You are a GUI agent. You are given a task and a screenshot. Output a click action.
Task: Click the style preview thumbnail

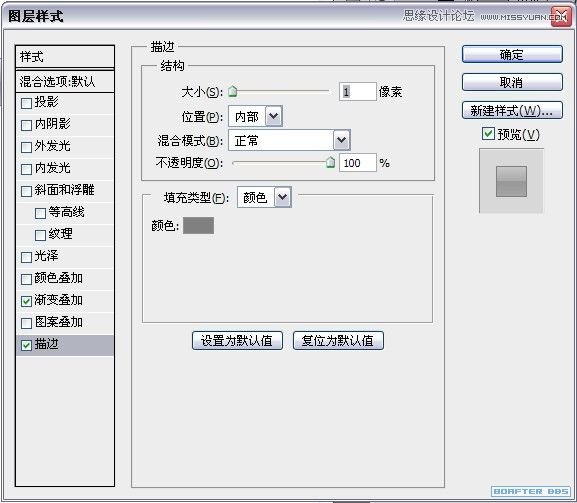click(511, 181)
